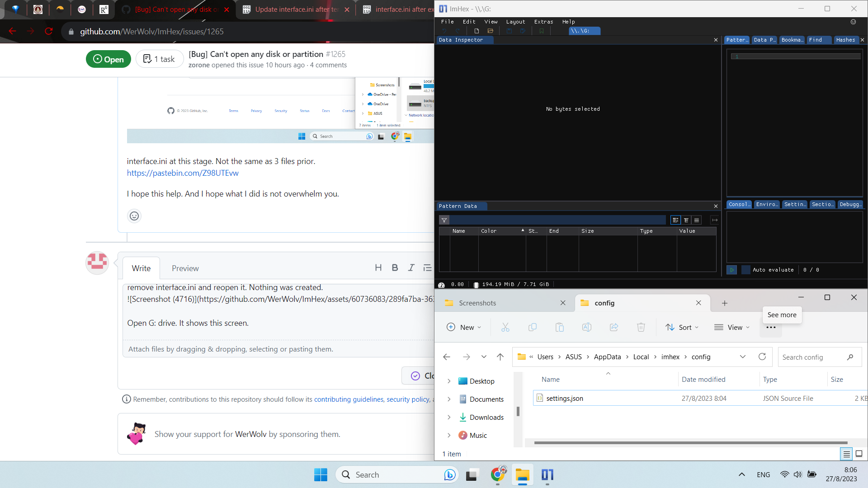Open the View dropdown in File Explorer
The height and width of the screenshot is (488, 868).
(x=732, y=327)
